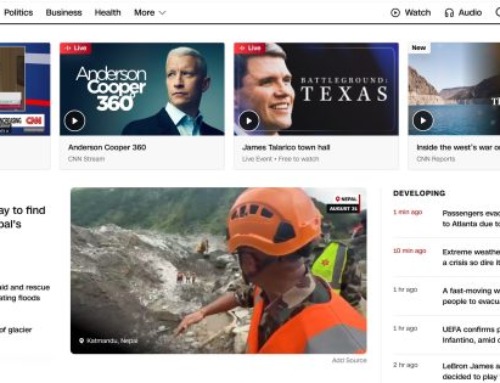Image resolution: width=500 pixels, height=383 pixels.
Task: Open the headline ending 'ay to find'
Action: click(x=23, y=217)
